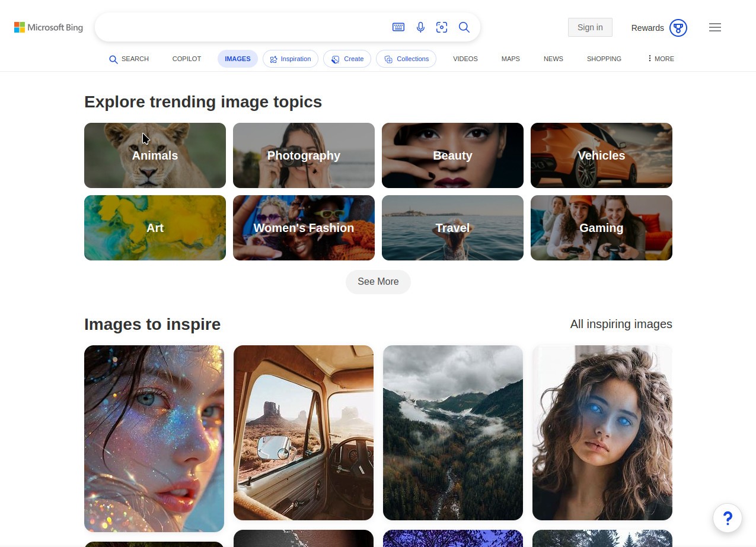Start voice search with the microphone icon
Viewport: 756px width, 547px height.
[420, 27]
